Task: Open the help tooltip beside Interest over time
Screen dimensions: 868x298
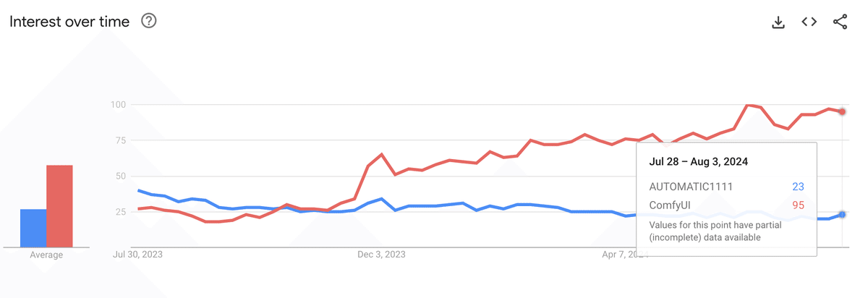Action: point(149,21)
